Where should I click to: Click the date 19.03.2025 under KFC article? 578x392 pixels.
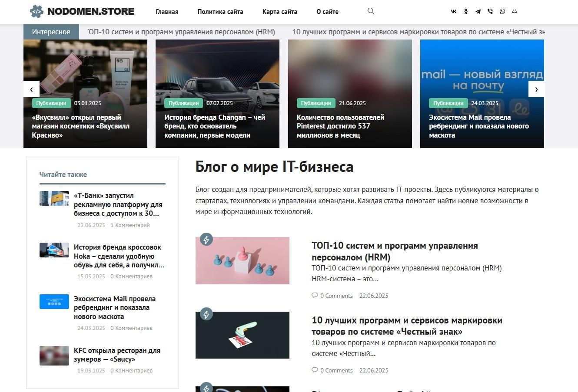pyautogui.click(x=91, y=370)
